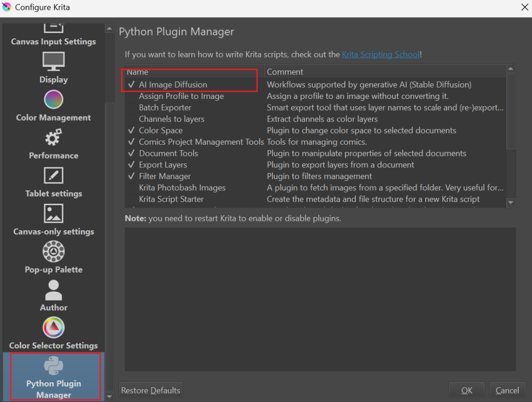Image resolution: width=532 pixels, height=402 pixels.
Task: Select the Author label
Action: (x=54, y=308)
